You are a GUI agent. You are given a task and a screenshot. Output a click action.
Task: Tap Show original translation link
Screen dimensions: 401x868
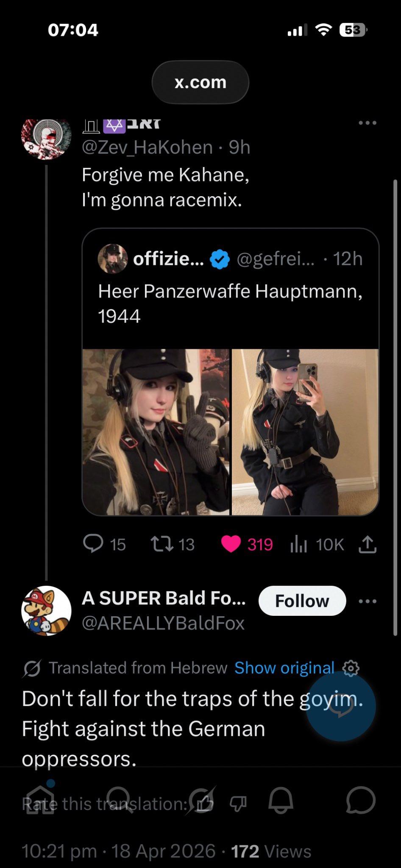click(x=284, y=668)
